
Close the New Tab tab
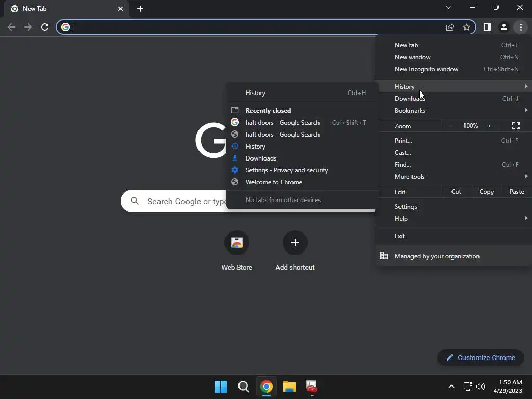pos(120,9)
